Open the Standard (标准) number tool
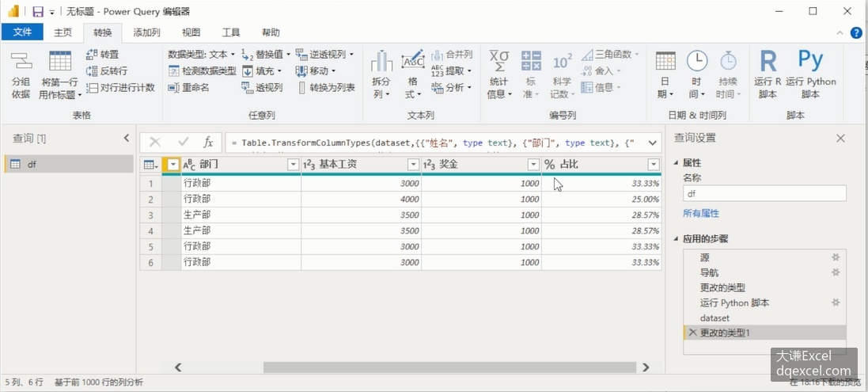 click(531, 76)
